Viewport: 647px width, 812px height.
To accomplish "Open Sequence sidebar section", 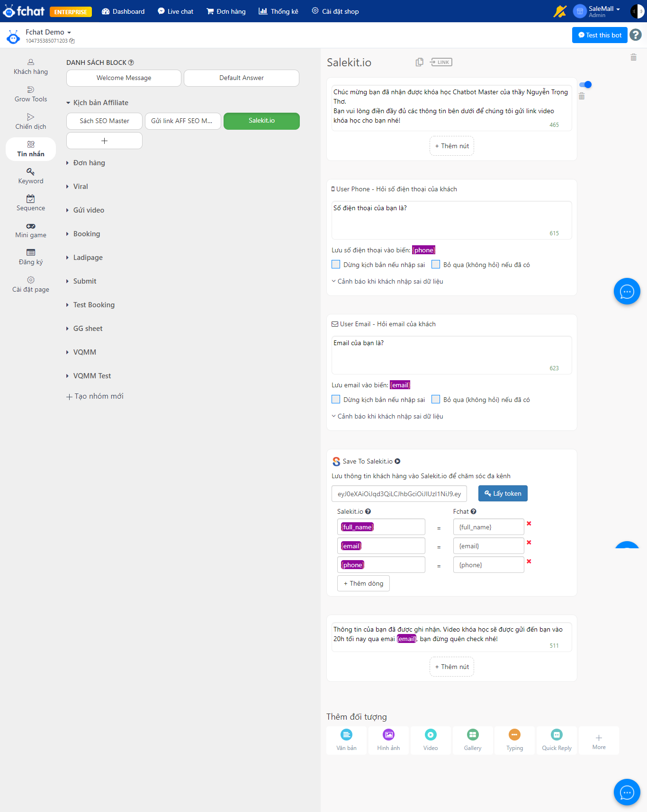I will tap(31, 203).
